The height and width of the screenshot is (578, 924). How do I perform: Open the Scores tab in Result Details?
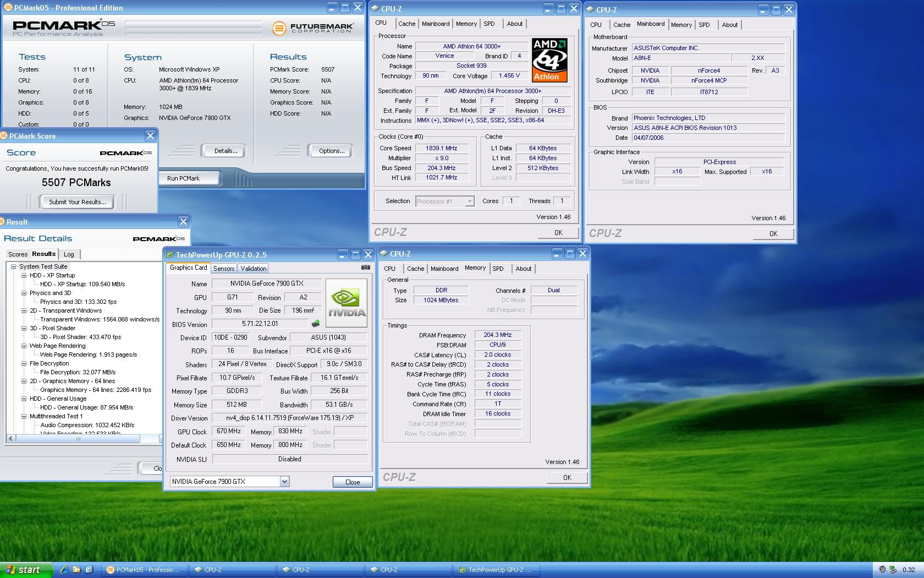click(x=18, y=254)
